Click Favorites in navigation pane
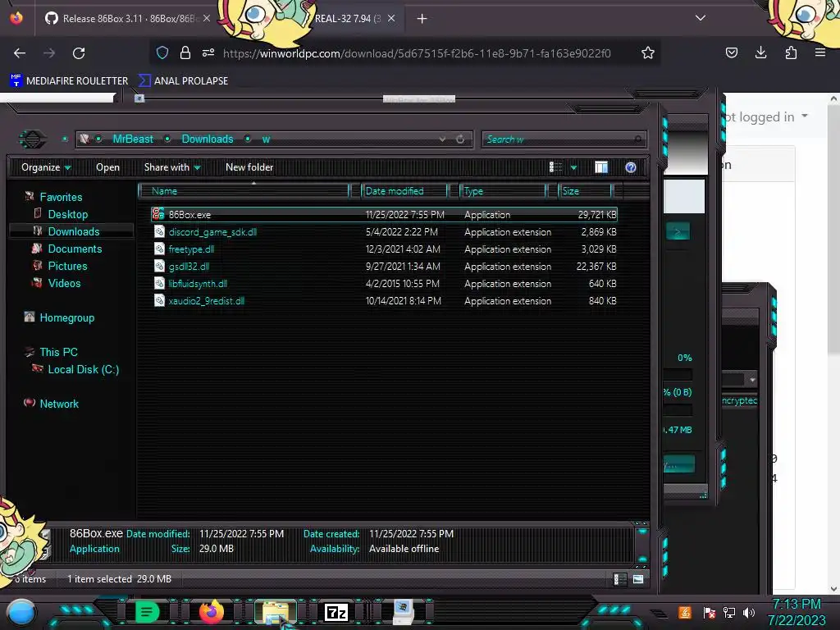The width and height of the screenshot is (840, 630). (x=61, y=197)
